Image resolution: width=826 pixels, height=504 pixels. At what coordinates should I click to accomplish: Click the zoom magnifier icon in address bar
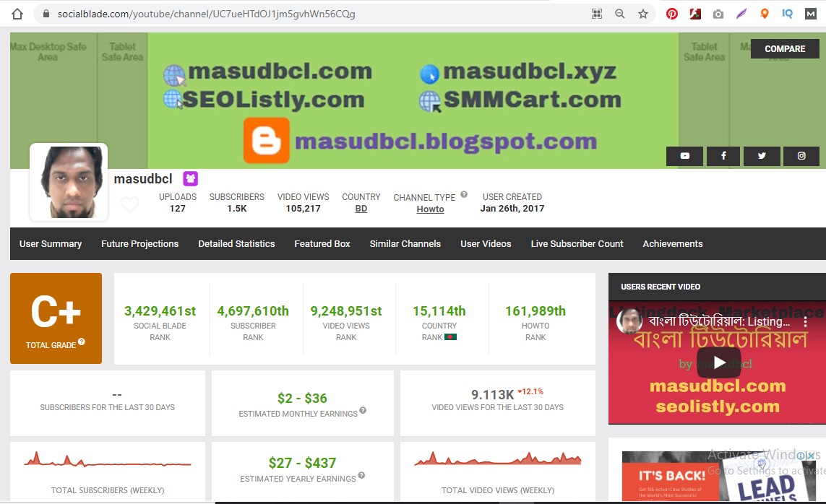coord(620,14)
